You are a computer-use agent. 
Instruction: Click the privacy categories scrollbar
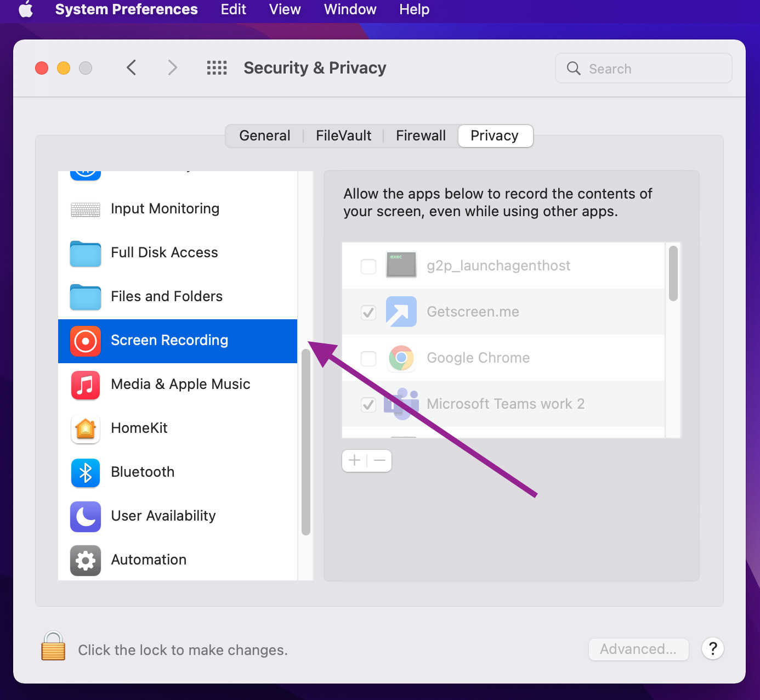click(306, 442)
